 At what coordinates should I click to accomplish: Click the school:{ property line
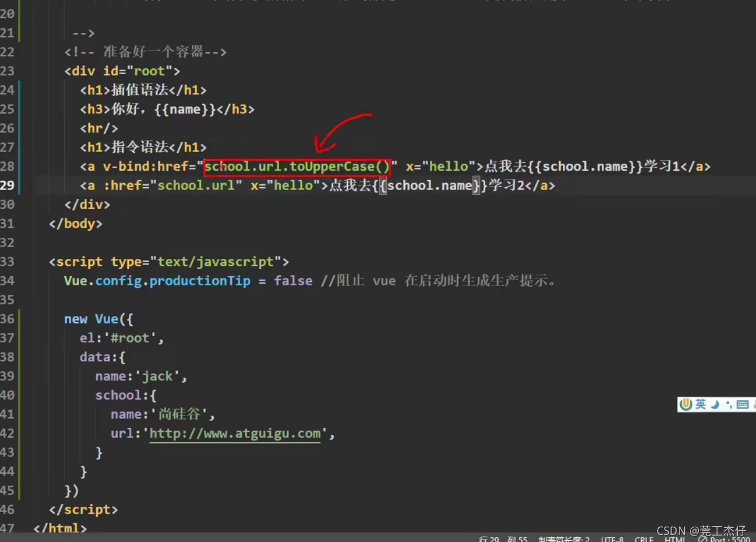pyautogui.click(x=126, y=395)
